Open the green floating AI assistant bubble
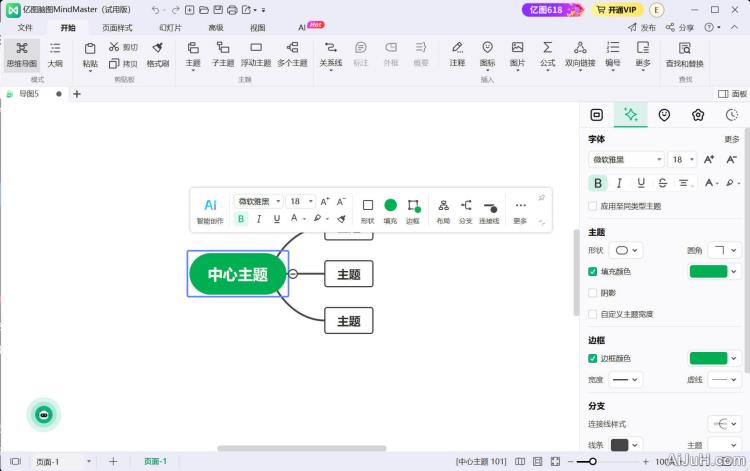This screenshot has width=750, height=471. click(x=44, y=415)
